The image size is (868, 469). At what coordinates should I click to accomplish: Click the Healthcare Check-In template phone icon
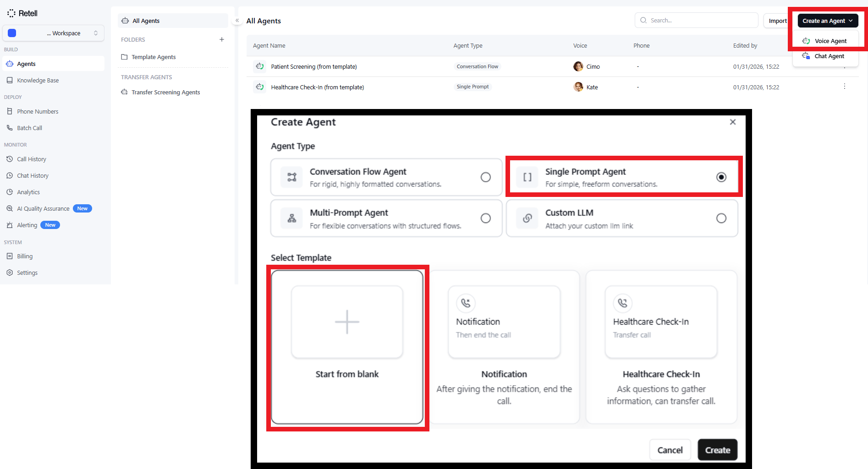(623, 303)
